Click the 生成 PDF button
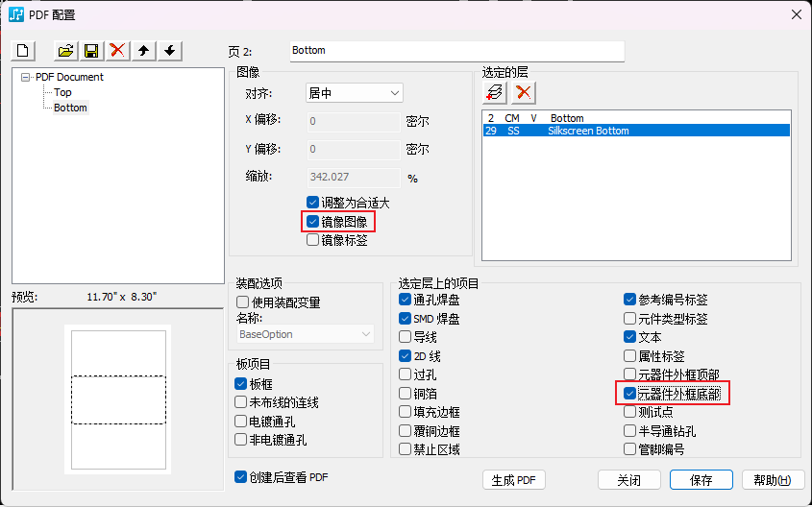 point(514,480)
